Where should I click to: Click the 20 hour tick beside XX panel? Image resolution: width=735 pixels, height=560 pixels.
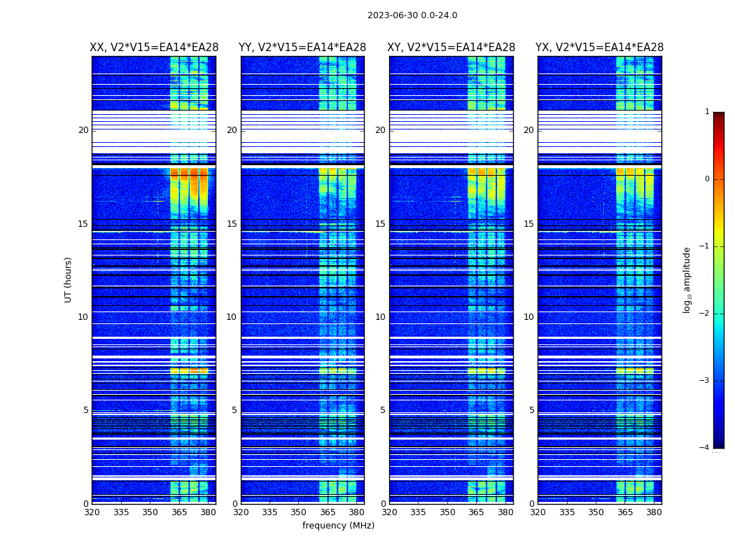coord(83,130)
